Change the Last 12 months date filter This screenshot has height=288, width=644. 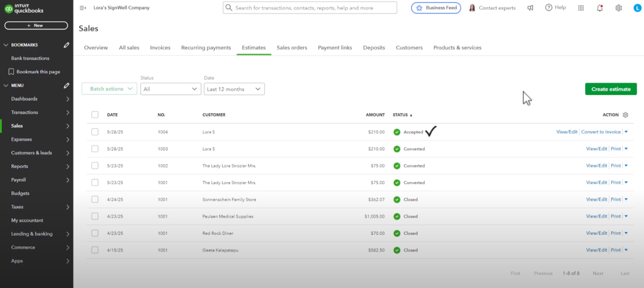234,89
